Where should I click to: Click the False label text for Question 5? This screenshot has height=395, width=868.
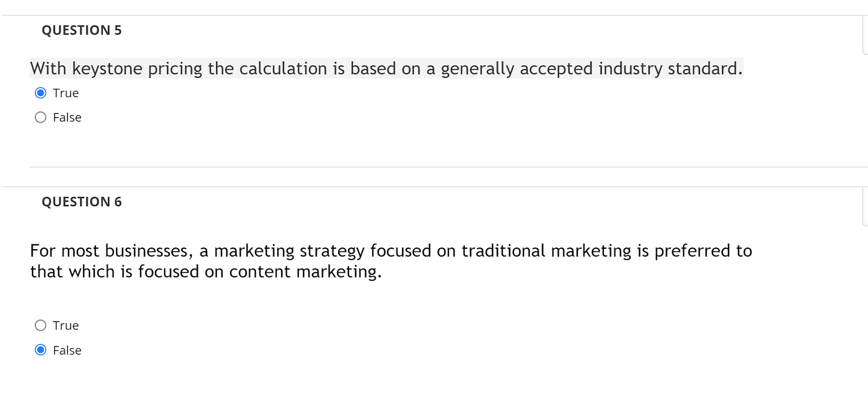pos(67,117)
